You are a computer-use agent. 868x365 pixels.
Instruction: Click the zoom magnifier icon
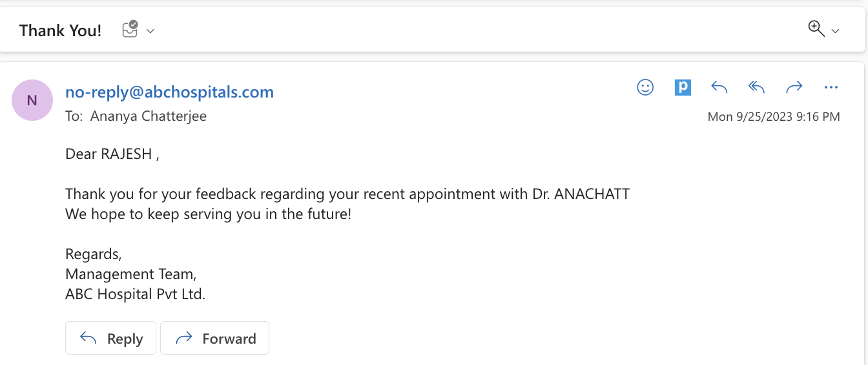click(x=816, y=29)
